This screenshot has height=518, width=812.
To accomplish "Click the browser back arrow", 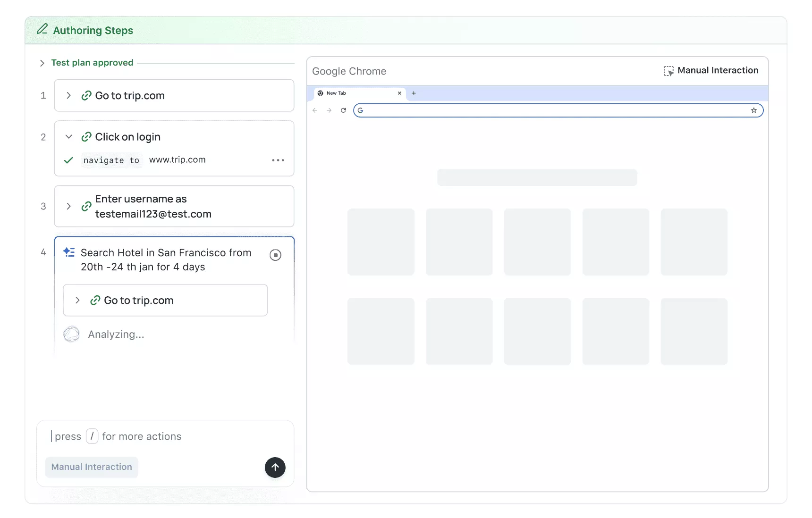I will (315, 110).
